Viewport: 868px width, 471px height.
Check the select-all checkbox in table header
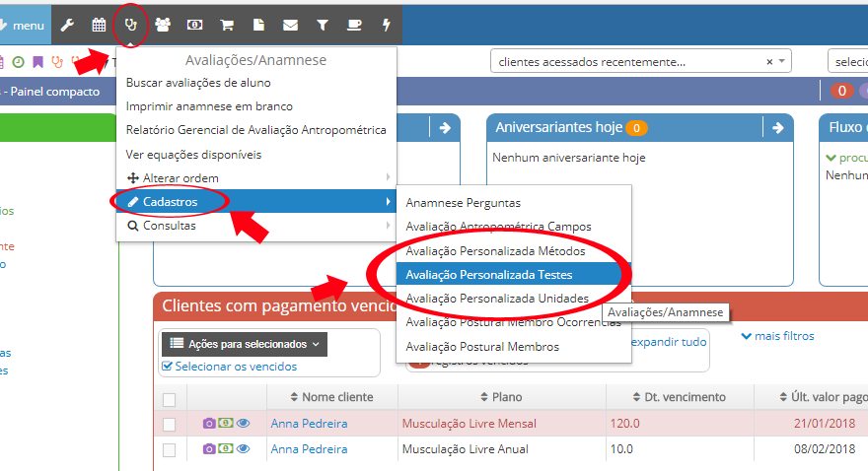tap(169, 399)
